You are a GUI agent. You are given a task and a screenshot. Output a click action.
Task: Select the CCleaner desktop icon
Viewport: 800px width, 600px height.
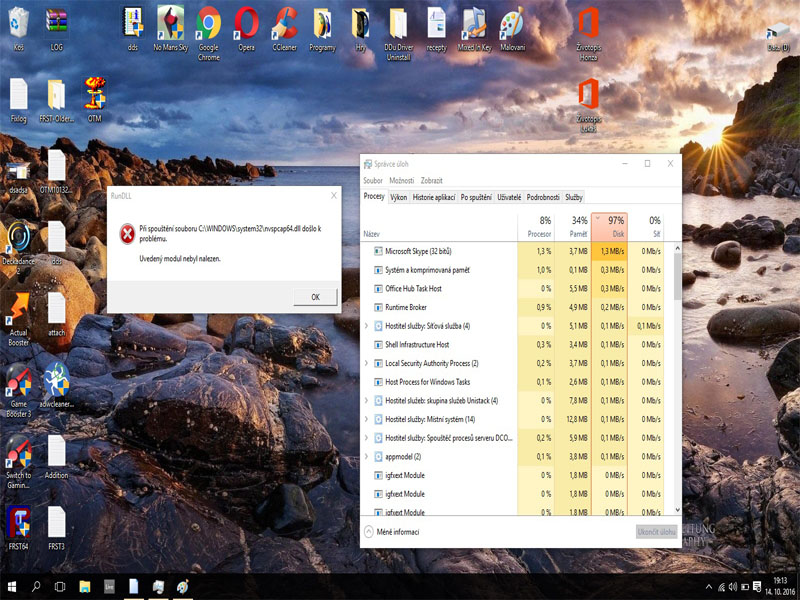click(x=285, y=24)
